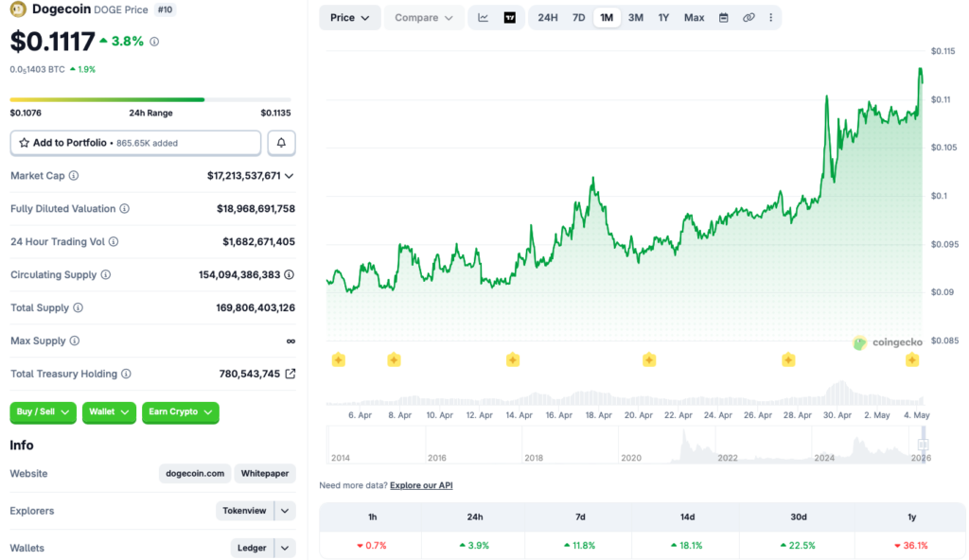The height and width of the screenshot is (560, 969).
Task: Expand Explorers dropdown arrow beside Tokenview
Action: pyautogui.click(x=285, y=511)
